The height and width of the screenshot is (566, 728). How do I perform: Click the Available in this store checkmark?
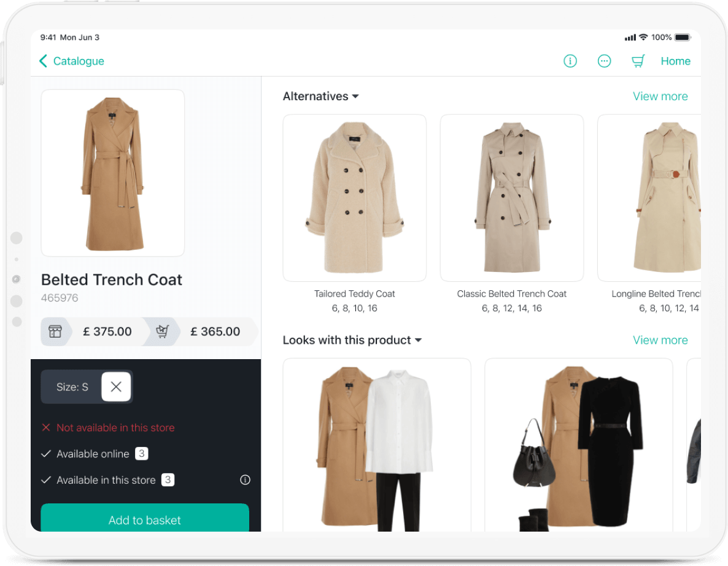(x=46, y=480)
